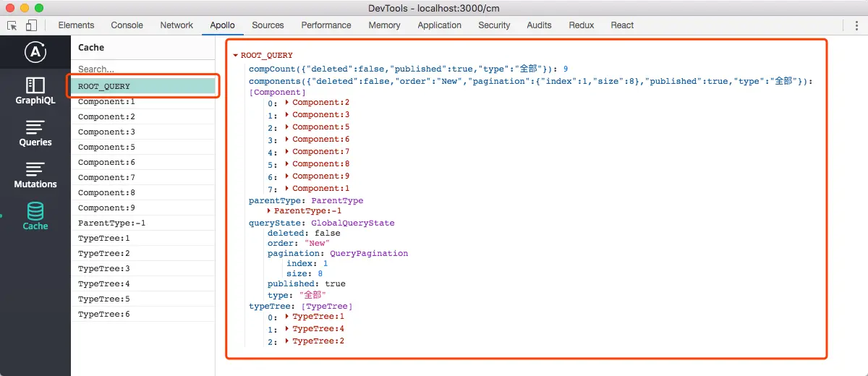The image size is (868, 376).
Task: Expand Component:5 under components index 2
Action: (288, 127)
